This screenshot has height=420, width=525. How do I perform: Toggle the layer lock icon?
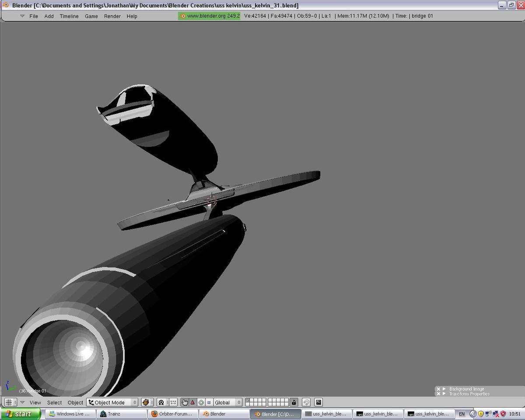(294, 402)
